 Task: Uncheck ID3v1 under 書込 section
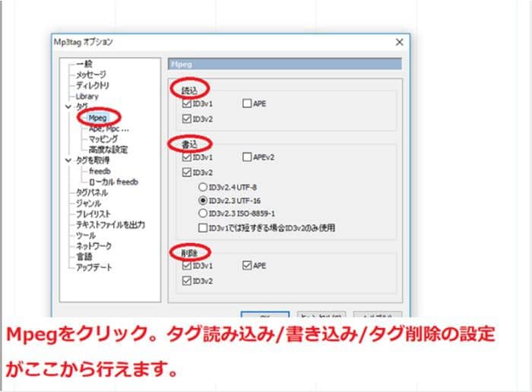[x=187, y=157]
